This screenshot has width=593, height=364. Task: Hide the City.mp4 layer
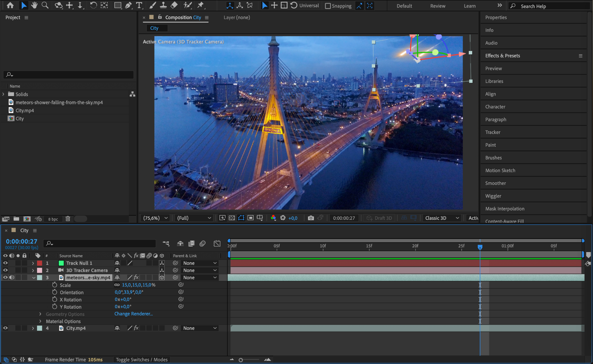click(x=5, y=328)
